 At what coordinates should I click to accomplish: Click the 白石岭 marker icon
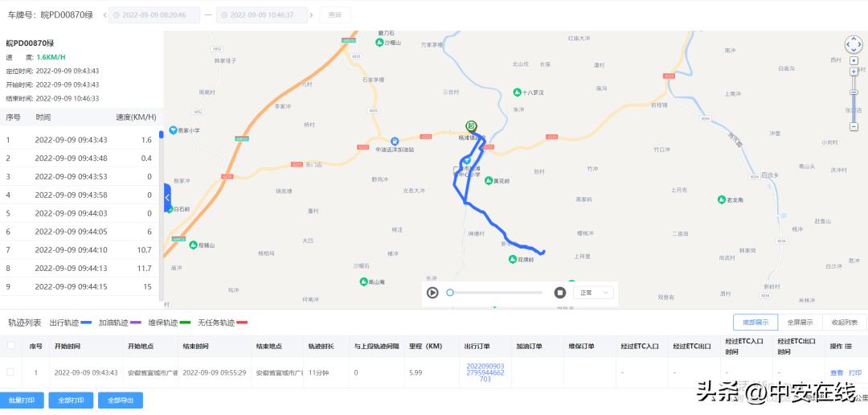169,209
